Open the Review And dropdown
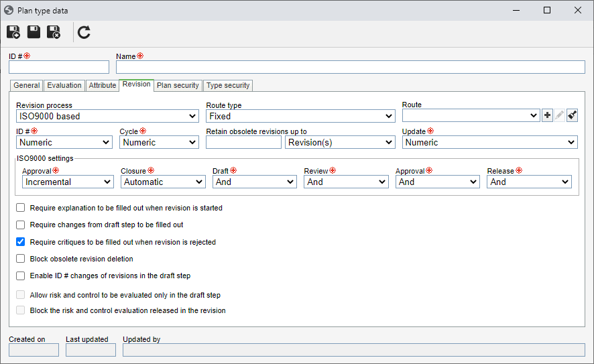Screen dimensions: 594x364 tap(346, 182)
